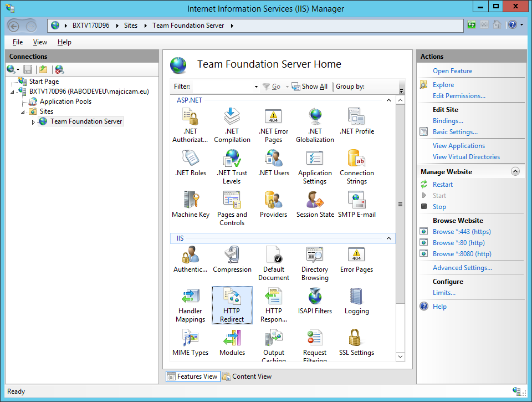The width and height of the screenshot is (532, 402).
Task: Collapse the Manage Website actions section
Action: point(515,171)
